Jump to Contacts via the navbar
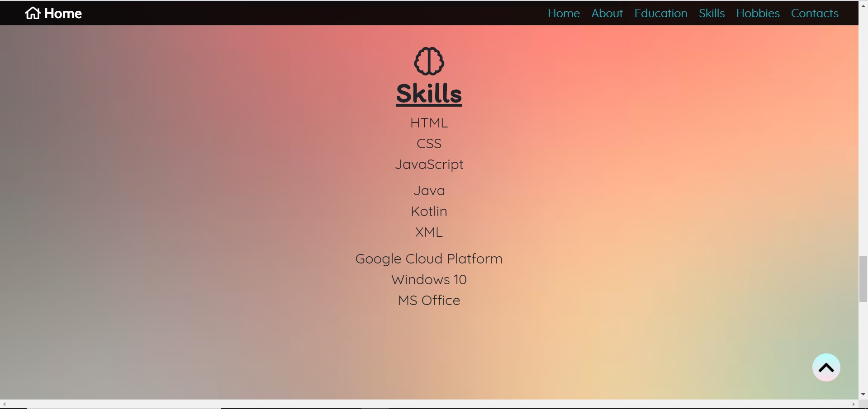Screen dimensions: 868x409 [x=815, y=13]
